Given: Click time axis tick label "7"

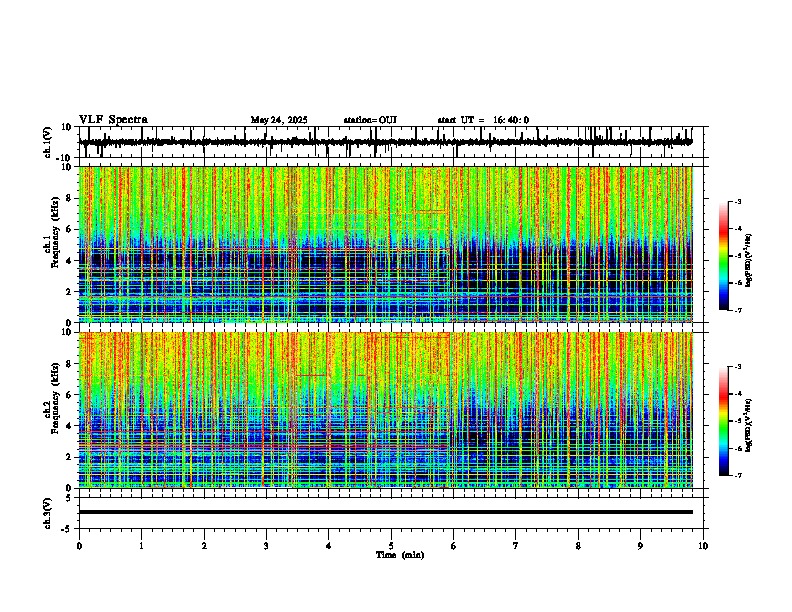Looking at the screenshot, I should [x=516, y=545].
